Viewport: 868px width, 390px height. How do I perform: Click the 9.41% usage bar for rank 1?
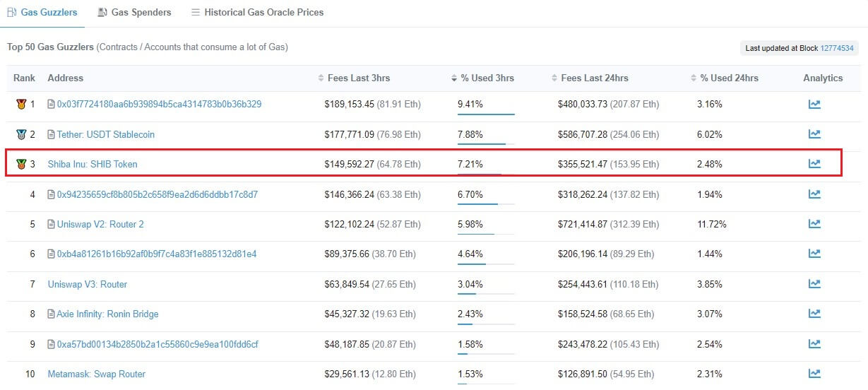pyautogui.click(x=486, y=114)
